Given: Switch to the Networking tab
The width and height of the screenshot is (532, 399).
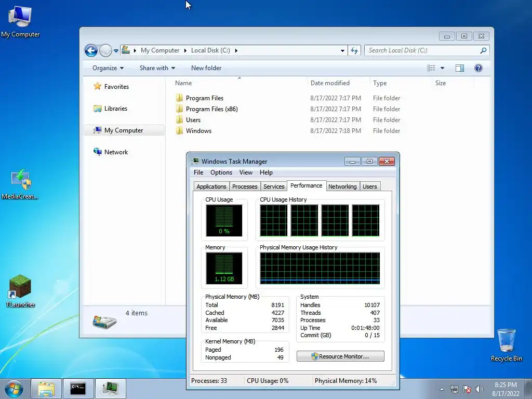Looking at the screenshot, I should [342, 187].
